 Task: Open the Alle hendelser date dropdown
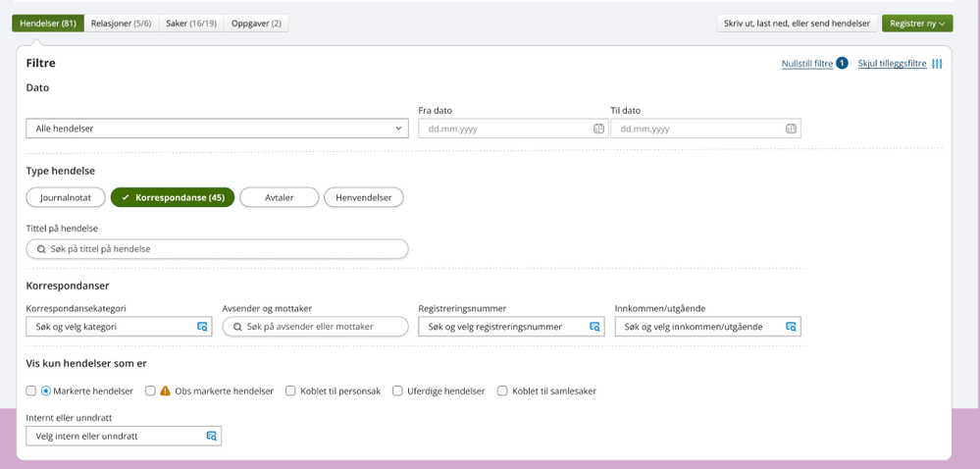[217, 129]
